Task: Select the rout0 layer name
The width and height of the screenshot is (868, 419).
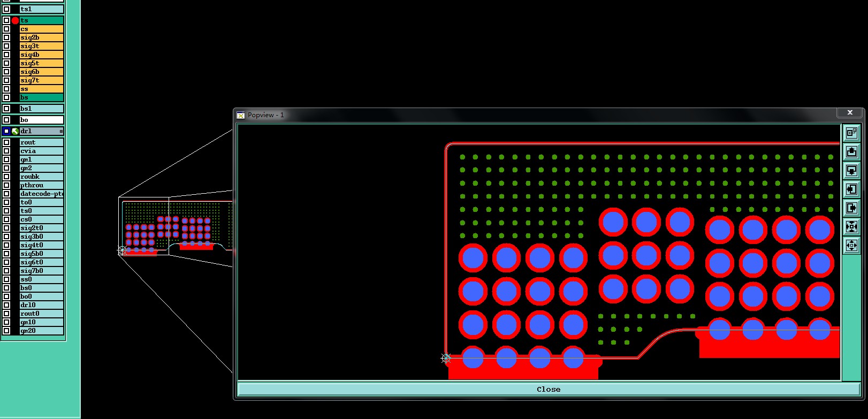Action: (42, 314)
